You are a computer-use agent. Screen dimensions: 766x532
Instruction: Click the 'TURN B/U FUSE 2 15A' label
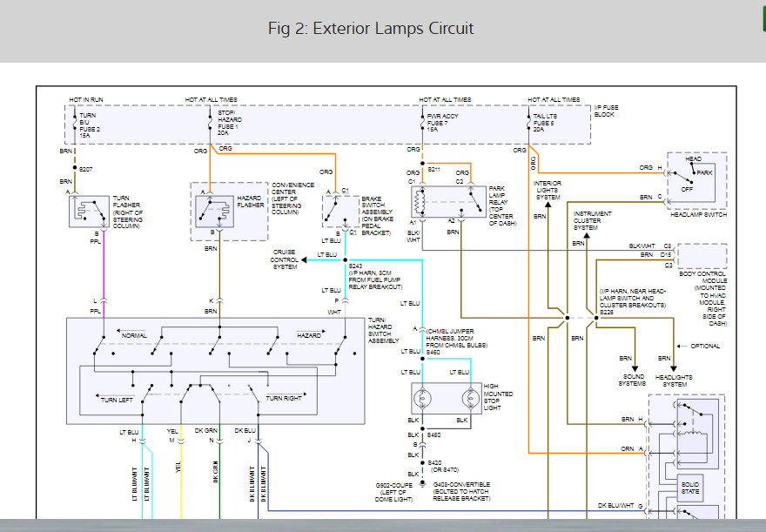point(90,125)
